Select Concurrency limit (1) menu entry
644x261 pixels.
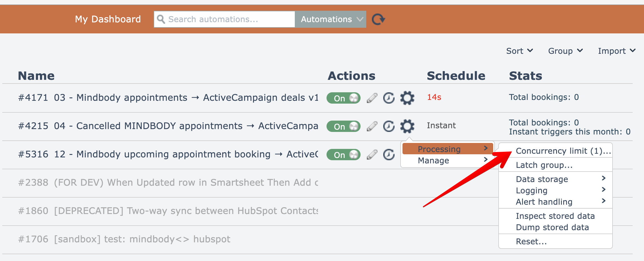click(x=563, y=151)
